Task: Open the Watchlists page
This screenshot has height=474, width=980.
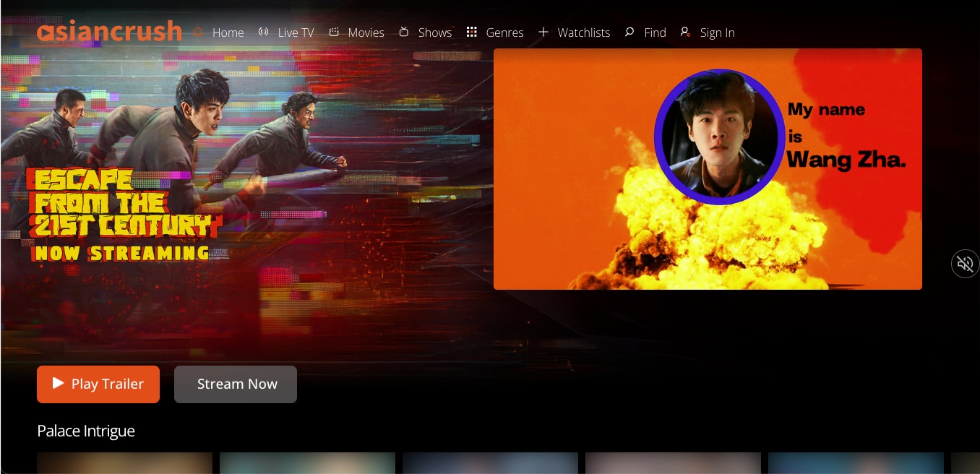Action: 584,33
